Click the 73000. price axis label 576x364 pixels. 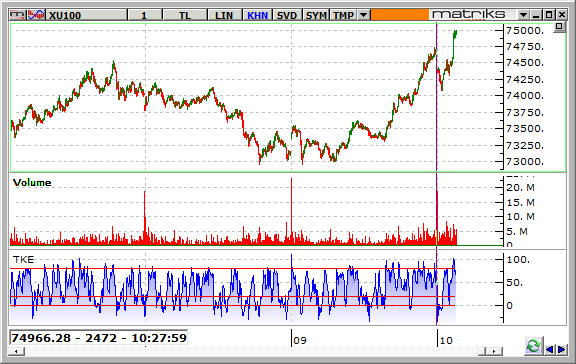coord(525,162)
